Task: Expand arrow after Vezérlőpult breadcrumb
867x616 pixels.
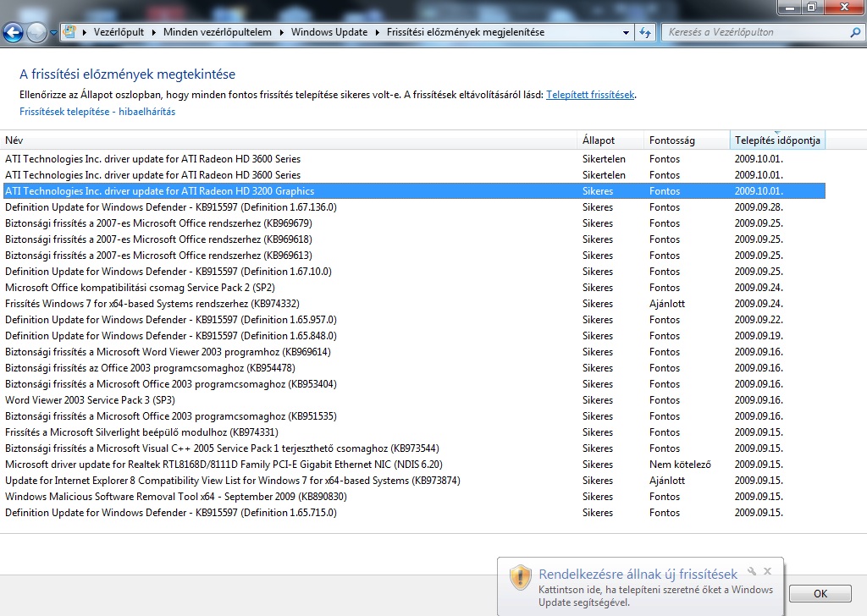Action: click(154, 33)
